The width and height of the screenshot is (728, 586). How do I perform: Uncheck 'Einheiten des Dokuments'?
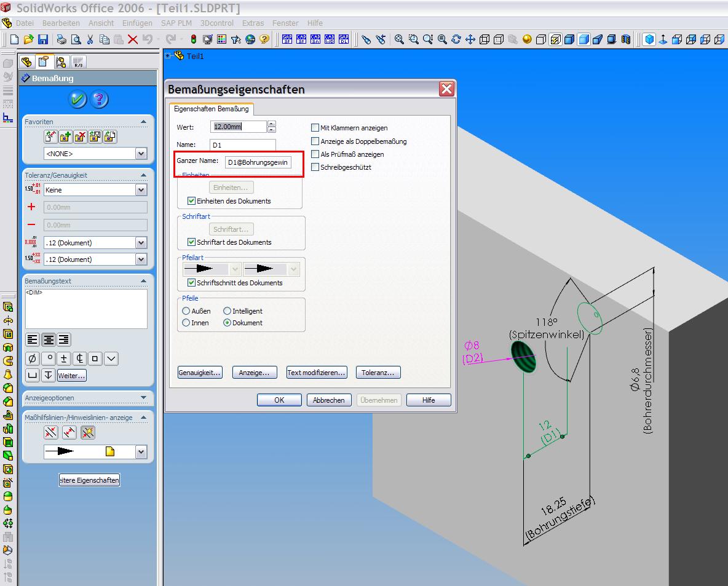[191, 201]
